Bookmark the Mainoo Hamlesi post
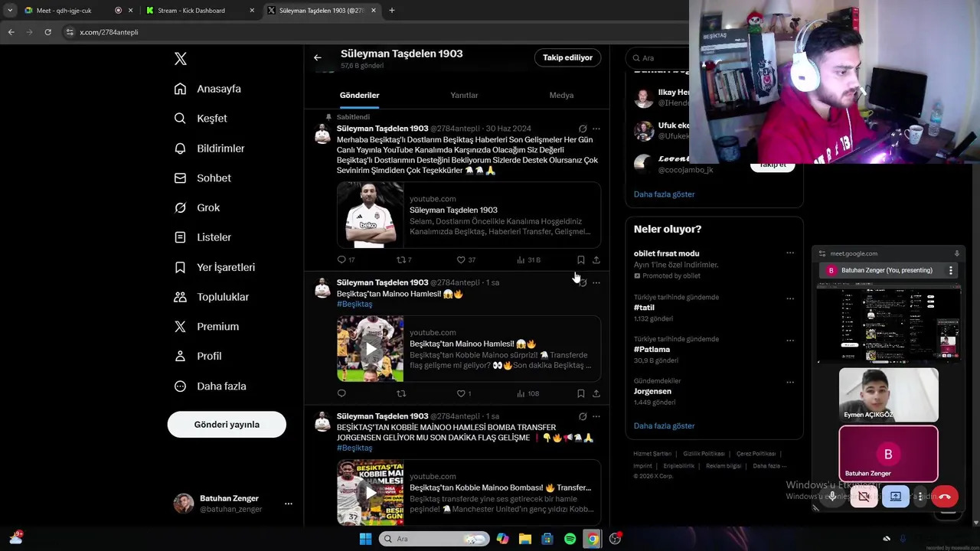This screenshot has height=551, width=980. pyautogui.click(x=580, y=394)
